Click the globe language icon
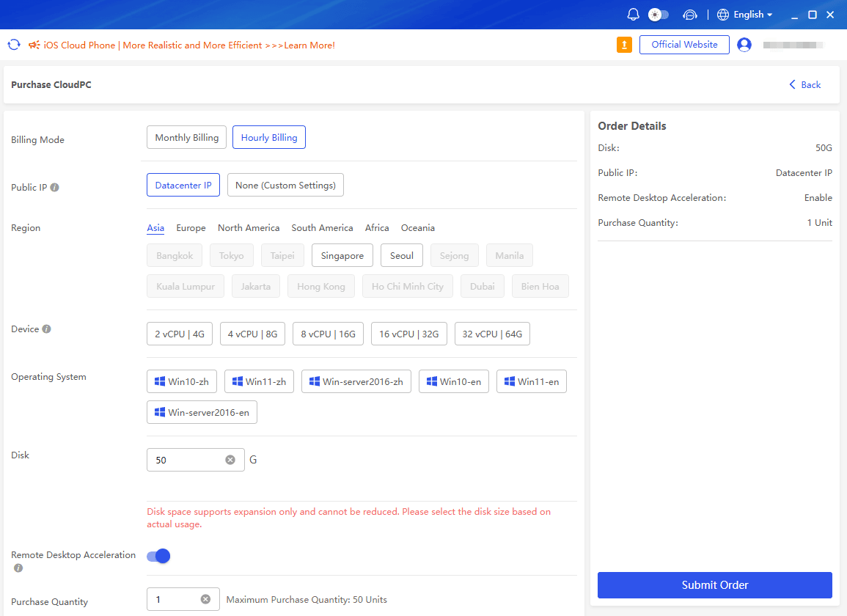Viewport: 847px width, 616px height. pos(723,15)
